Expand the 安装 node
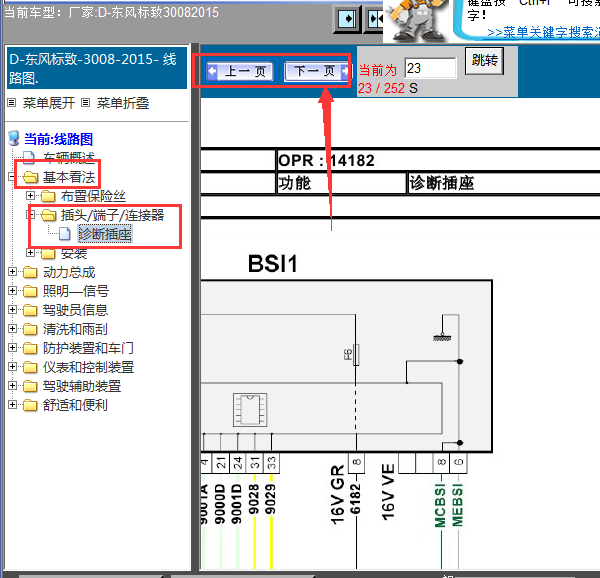600x578 pixels. pos(30,252)
